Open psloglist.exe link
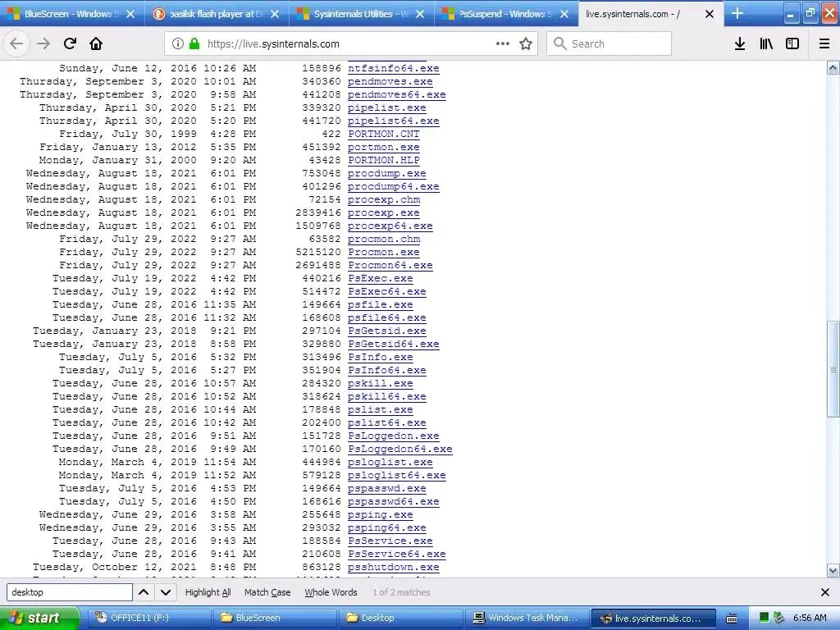Viewport: 840px width, 630px height. tap(390, 462)
